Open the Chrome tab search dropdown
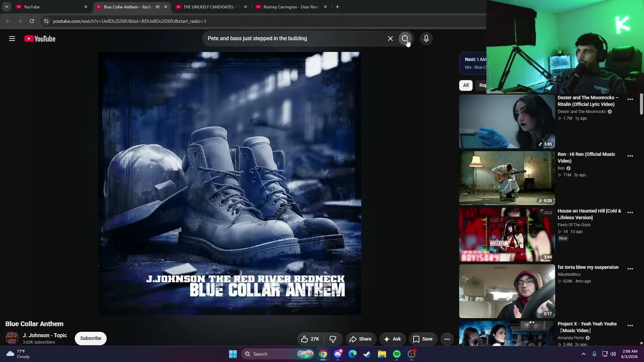 [7, 7]
